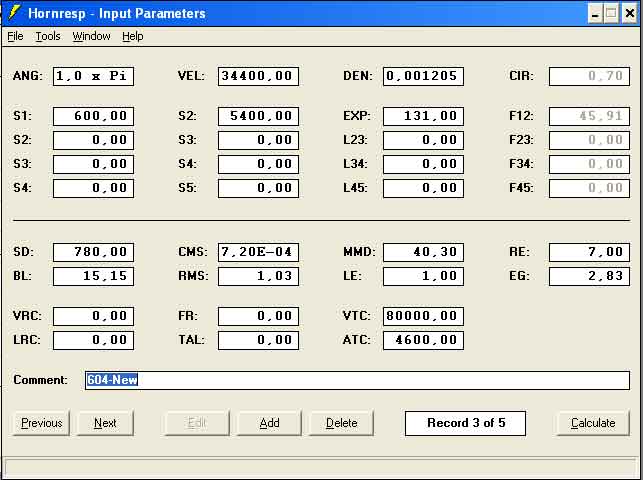Viewport: 643px width, 480px height.
Task: Click the L45 input field
Action: tap(423, 189)
